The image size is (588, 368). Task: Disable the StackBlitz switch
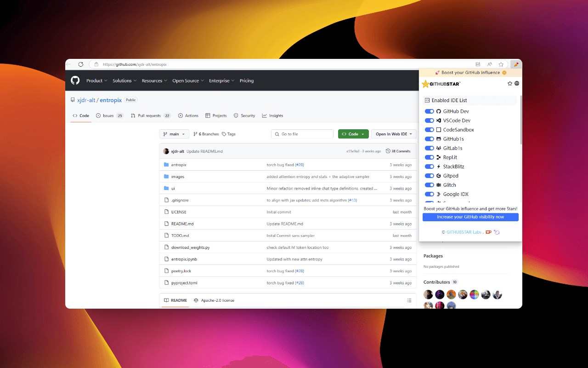point(430,167)
